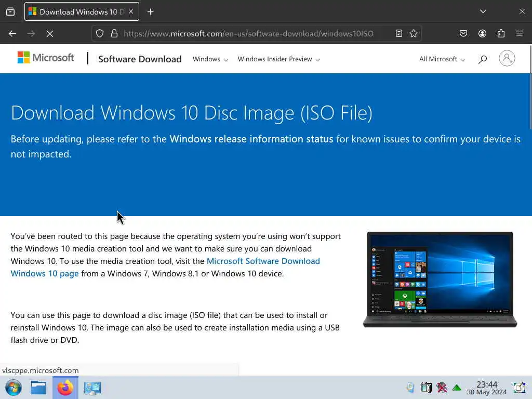Open the list all tabs chevron
Viewport: 532px width, 399px height.
tap(483, 11)
